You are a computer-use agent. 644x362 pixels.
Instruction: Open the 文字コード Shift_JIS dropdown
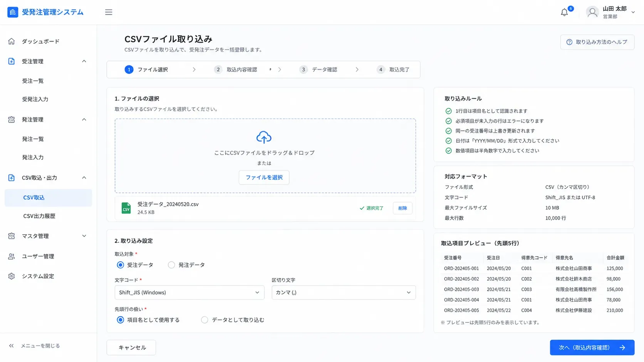(190, 293)
